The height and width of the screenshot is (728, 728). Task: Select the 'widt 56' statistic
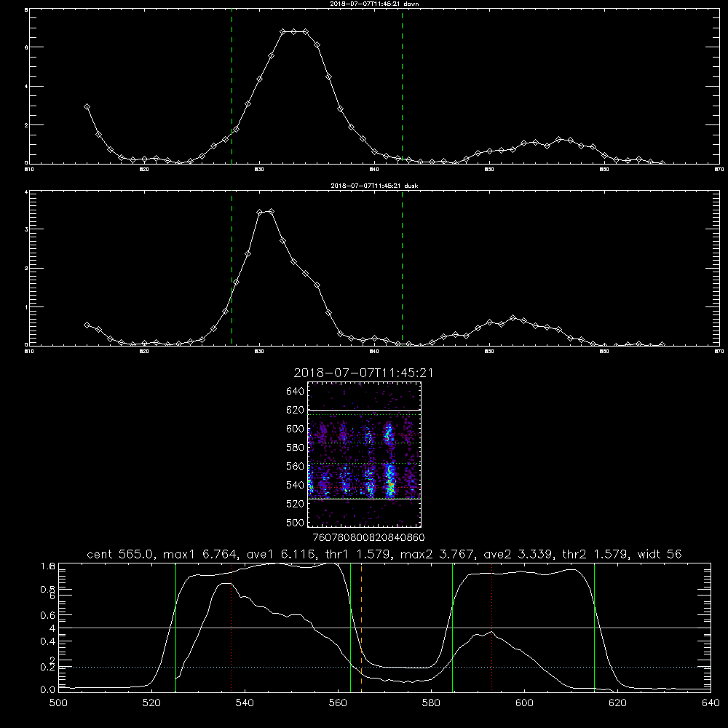point(660,554)
